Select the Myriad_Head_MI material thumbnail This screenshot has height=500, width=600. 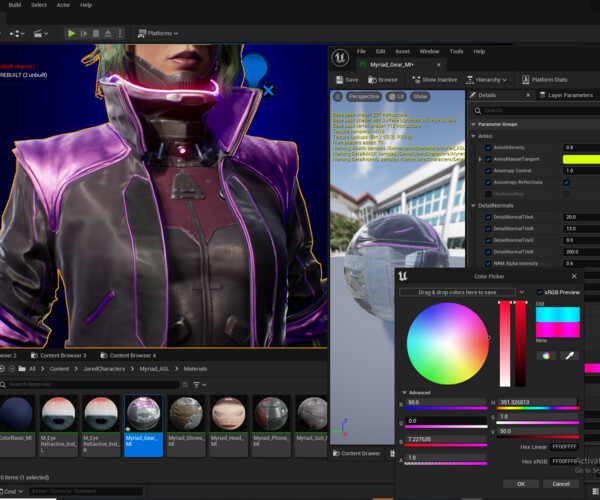tap(228, 425)
